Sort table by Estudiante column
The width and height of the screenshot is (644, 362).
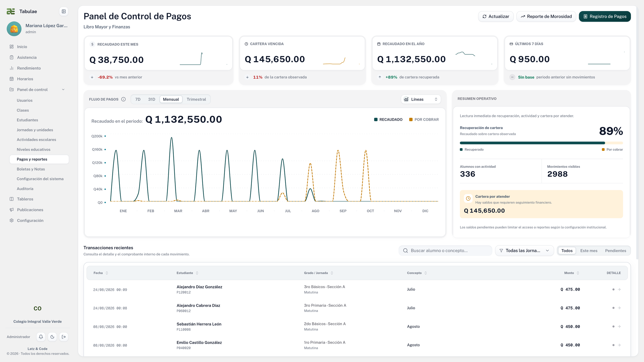coord(187,273)
